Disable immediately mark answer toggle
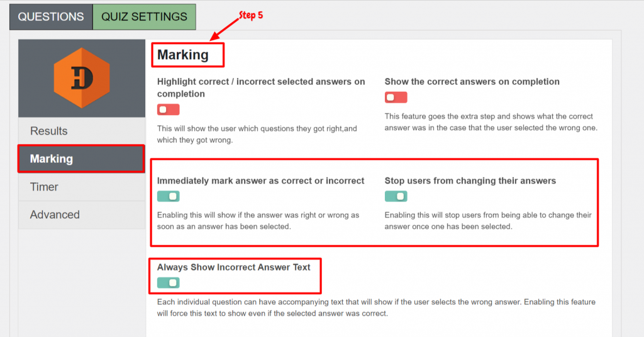 (168, 196)
